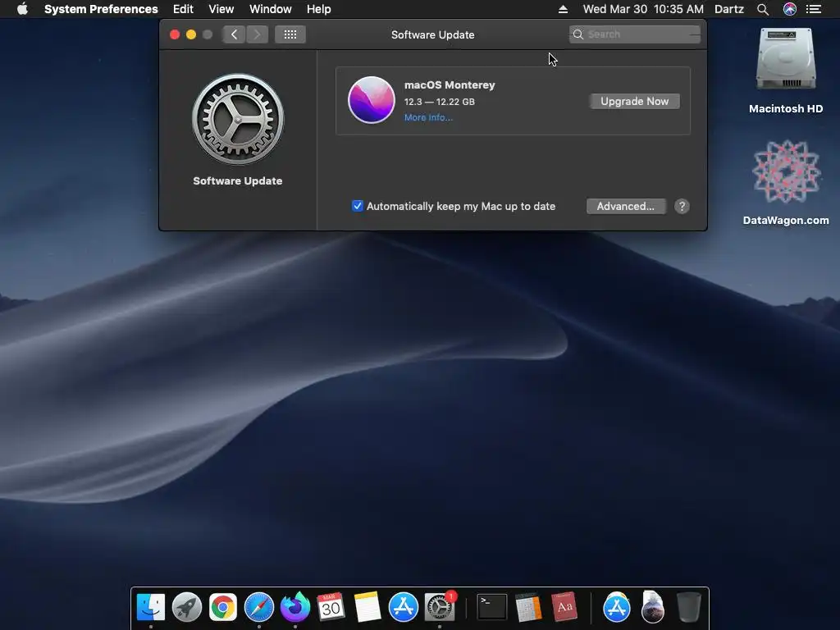Click the macOS Monterey icon
The image size is (840, 630).
pos(372,100)
